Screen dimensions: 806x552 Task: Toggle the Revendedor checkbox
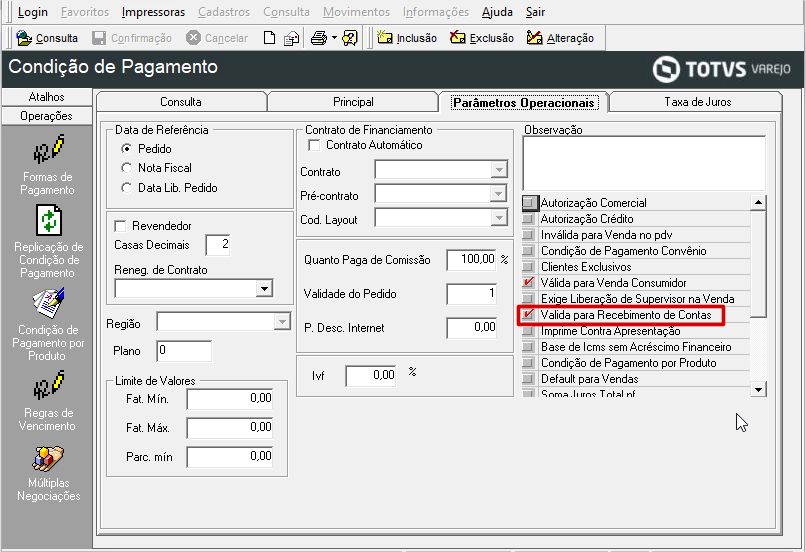pos(120,226)
